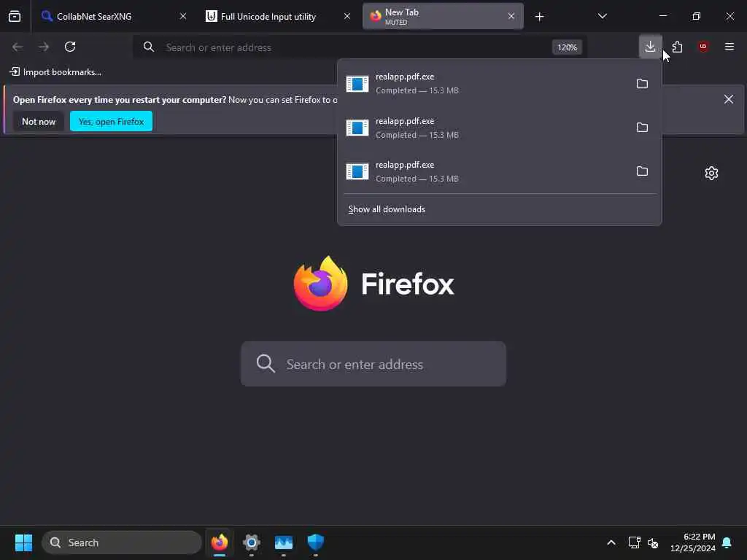This screenshot has height=560, width=747.
Task: Open the Firefox hamburger application menu
Action: (x=729, y=47)
